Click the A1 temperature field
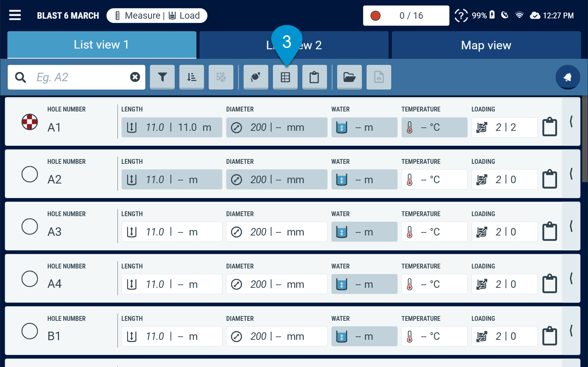588x367 pixels. click(x=434, y=127)
